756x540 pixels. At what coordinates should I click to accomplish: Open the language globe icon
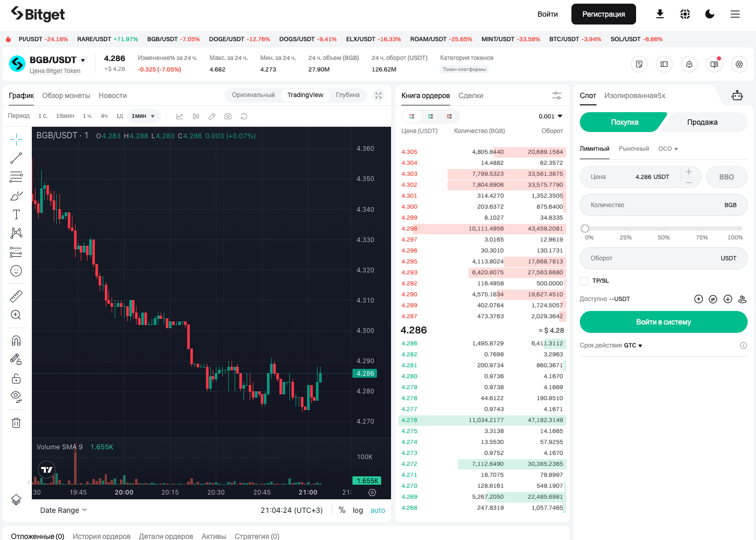(685, 14)
